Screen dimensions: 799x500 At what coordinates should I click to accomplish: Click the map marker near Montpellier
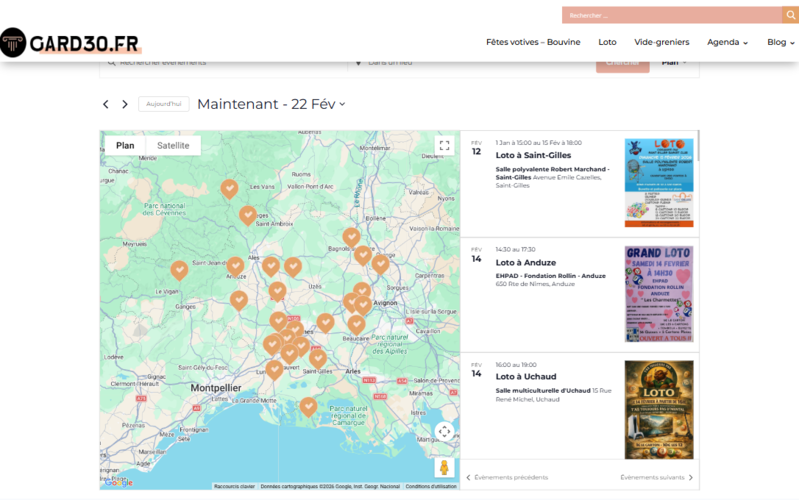point(274,369)
